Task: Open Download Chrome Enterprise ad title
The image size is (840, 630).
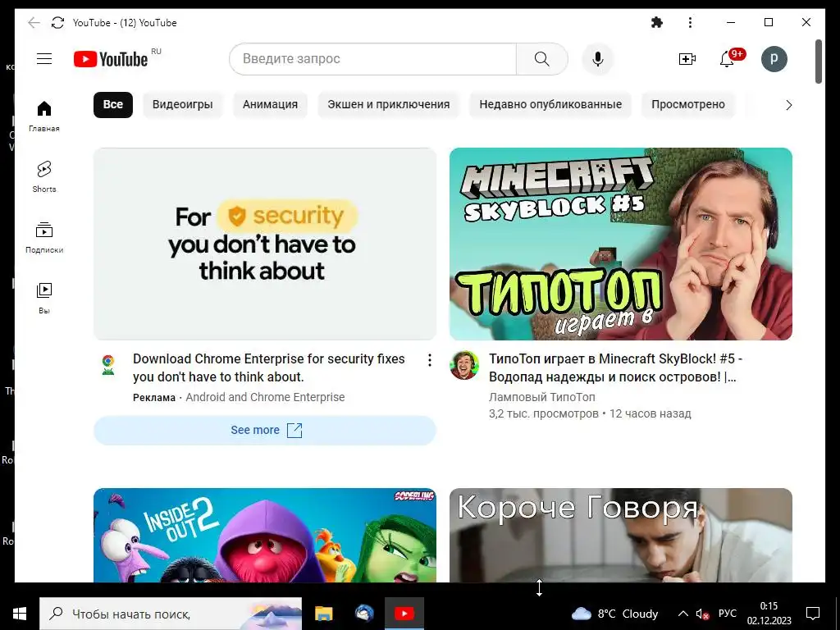Action: point(269,368)
